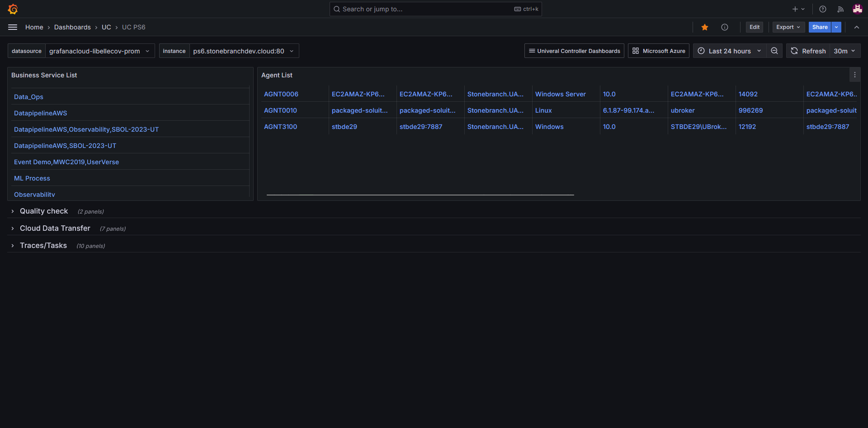The height and width of the screenshot is (428, 868).
Task: Open the Last 24 hours time picker
Action: (x=729, y=51)
